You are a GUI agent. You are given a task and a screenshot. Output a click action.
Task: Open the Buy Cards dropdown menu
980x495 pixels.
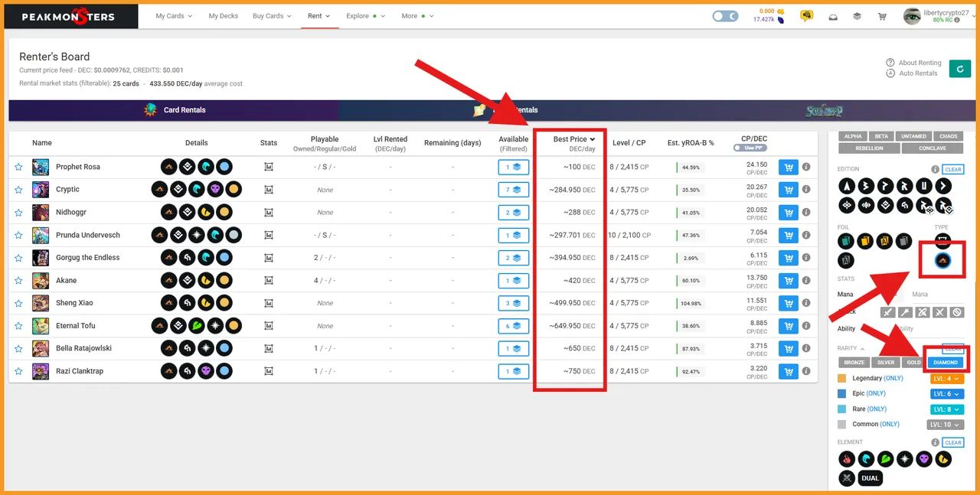point(272,16)
